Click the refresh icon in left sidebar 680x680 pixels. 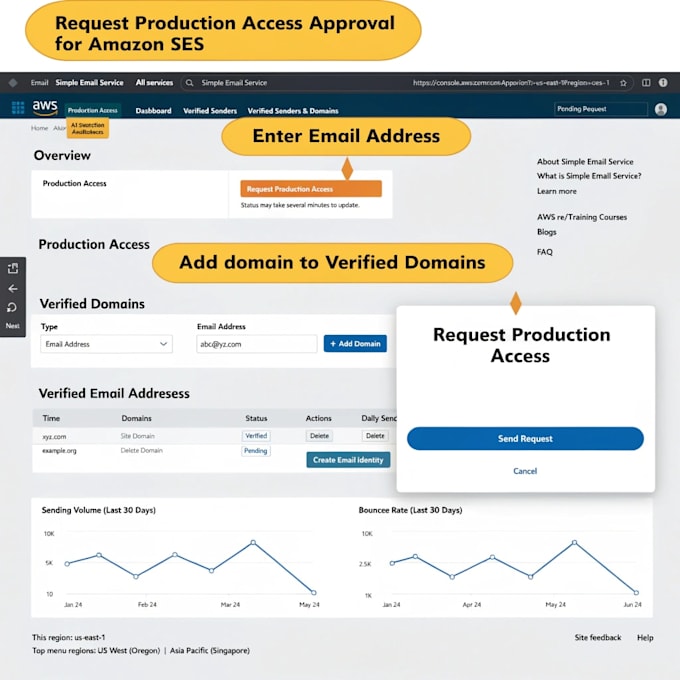click(x=12, y=307)
